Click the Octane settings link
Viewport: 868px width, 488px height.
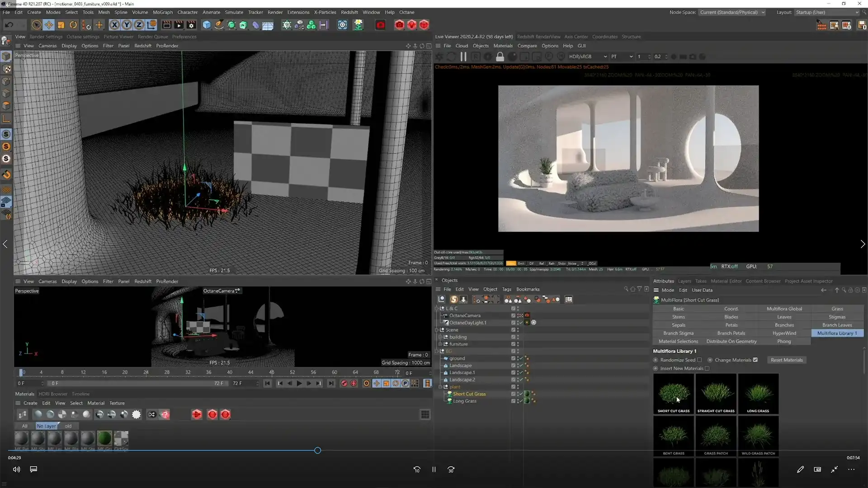tap(83, 37)
